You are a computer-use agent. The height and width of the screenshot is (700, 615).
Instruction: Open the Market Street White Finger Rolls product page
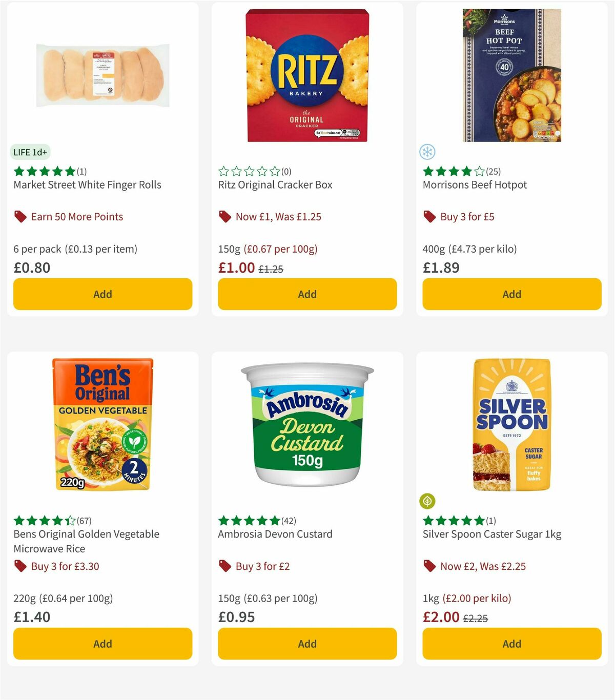tap(87, 184)
